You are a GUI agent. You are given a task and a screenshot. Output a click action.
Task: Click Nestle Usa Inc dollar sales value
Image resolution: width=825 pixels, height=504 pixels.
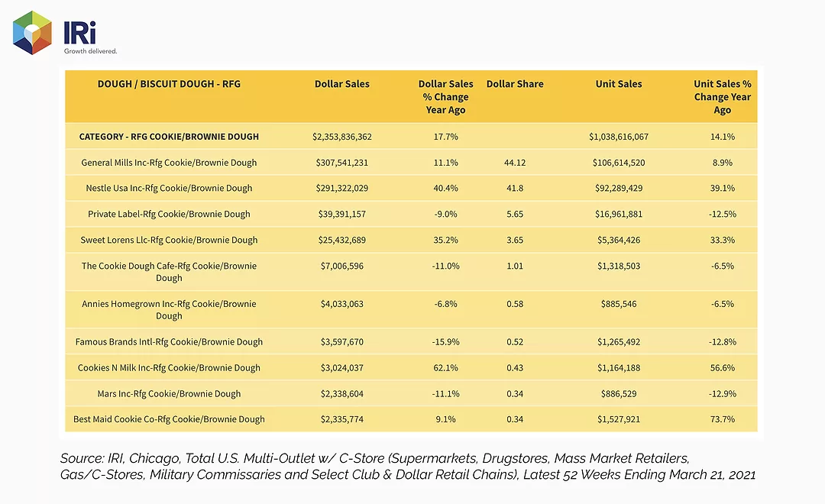click(342, 188)
